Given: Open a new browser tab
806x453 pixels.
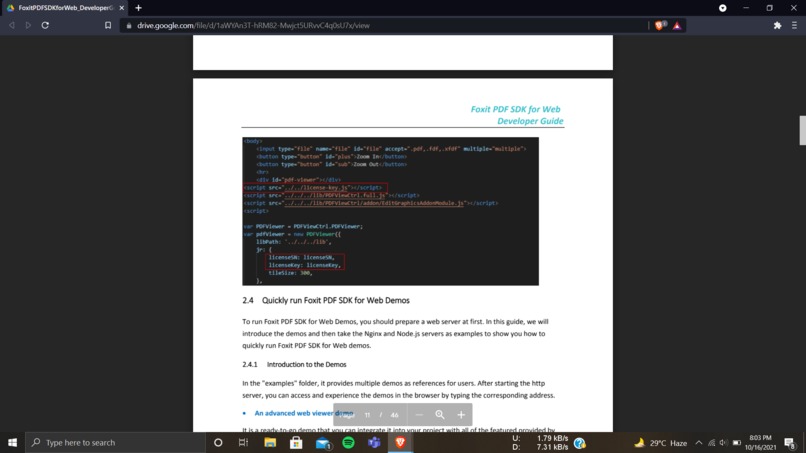Looking at the screenshot, I should (x=138, y=8).
